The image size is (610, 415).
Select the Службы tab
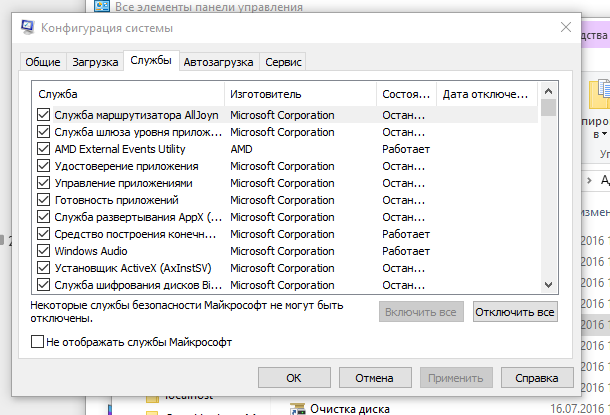151,60
